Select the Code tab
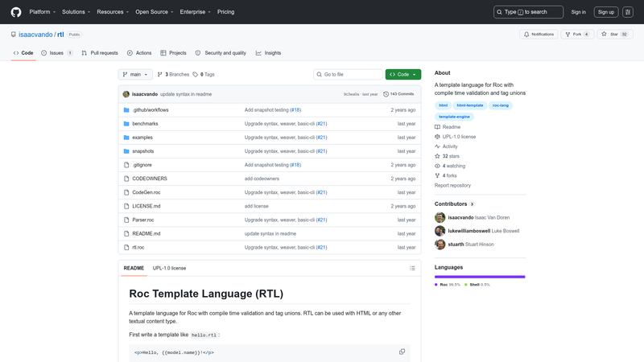Image resolution: width=644 pixels, height=362 pixels. click(23, 53)
